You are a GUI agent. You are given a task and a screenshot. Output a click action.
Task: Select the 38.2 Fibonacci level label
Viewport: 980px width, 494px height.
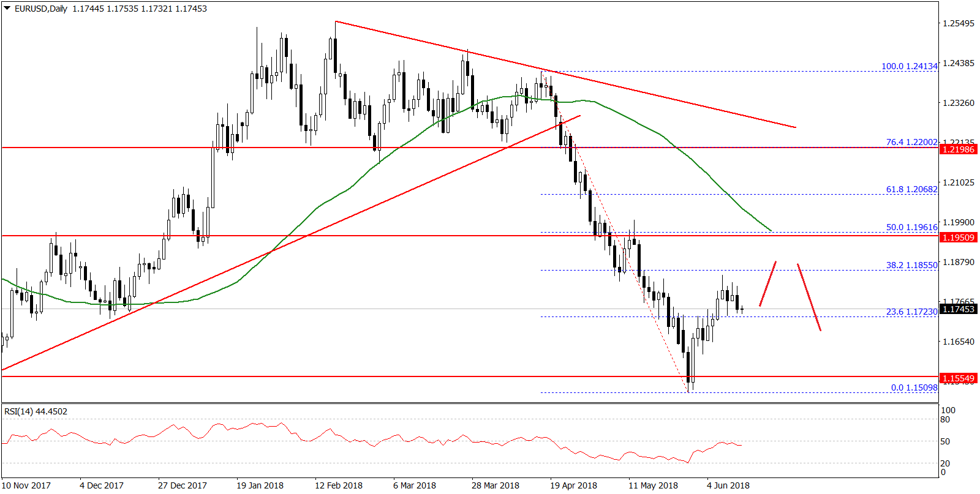(911, 265)
